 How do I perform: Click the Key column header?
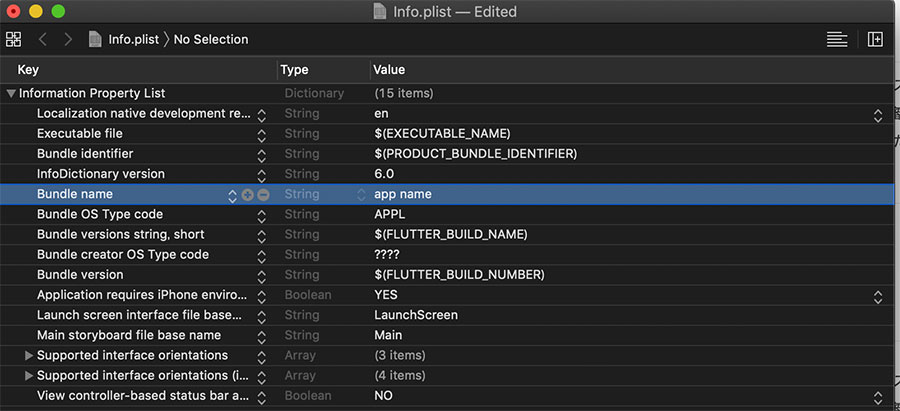[28, 70]
